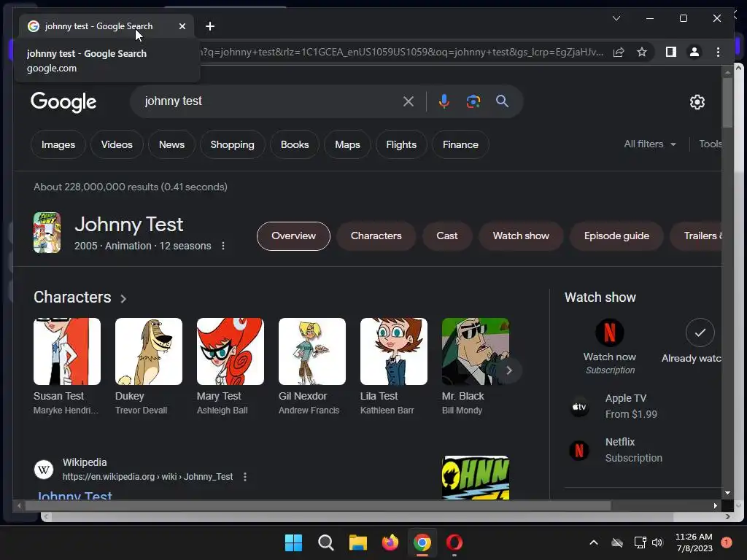Screen dimensions: 747x560
Task: Click the scroll-down arrow of the scrollbar
Action: 727,493
